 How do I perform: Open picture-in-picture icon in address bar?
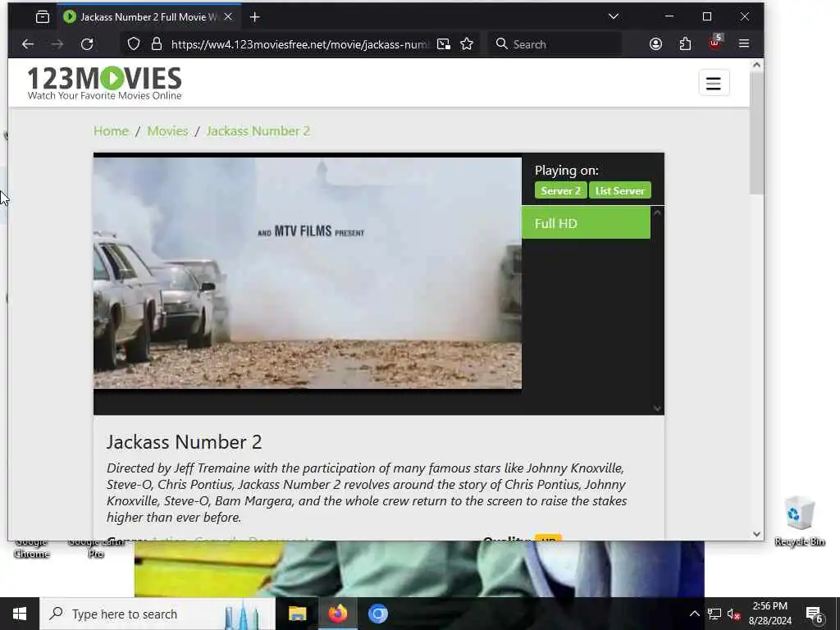(x=444, y=44)
